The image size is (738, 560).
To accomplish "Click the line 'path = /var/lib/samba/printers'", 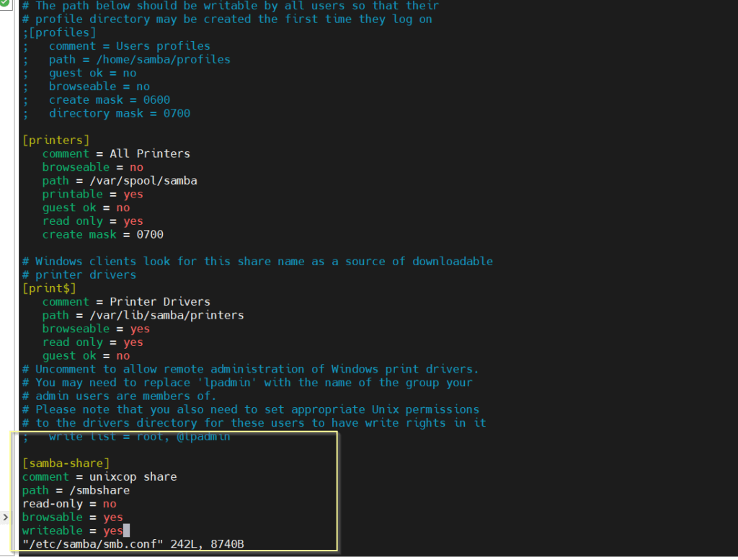I will pos(143,315).
